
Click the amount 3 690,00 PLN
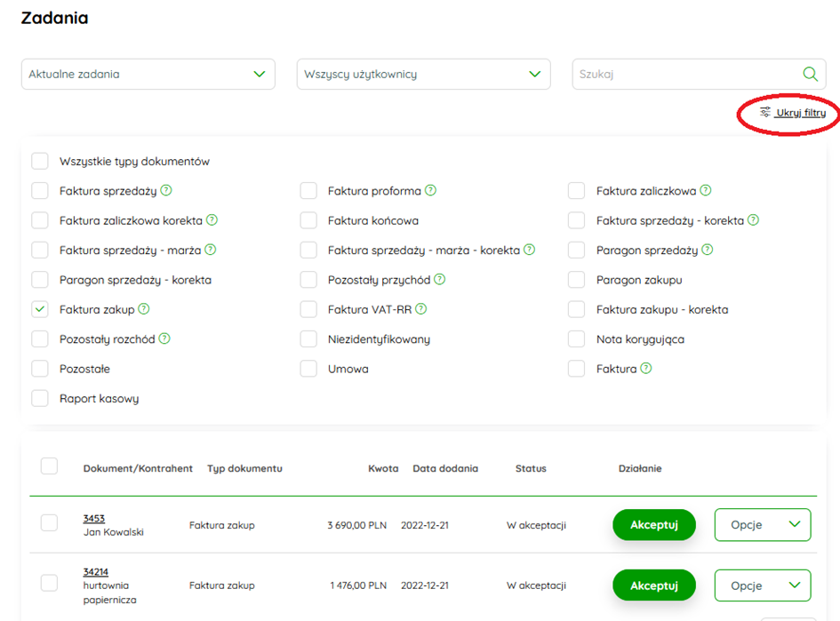click(356, 525)
